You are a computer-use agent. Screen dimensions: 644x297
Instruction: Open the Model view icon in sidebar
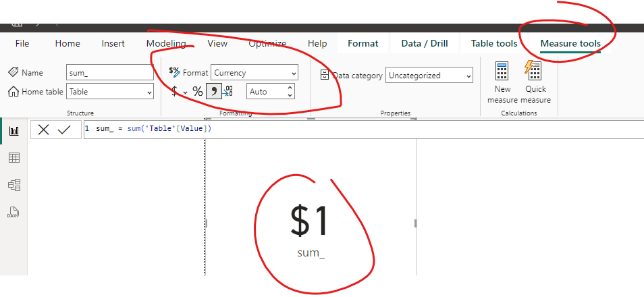click(x=14, y=185)
